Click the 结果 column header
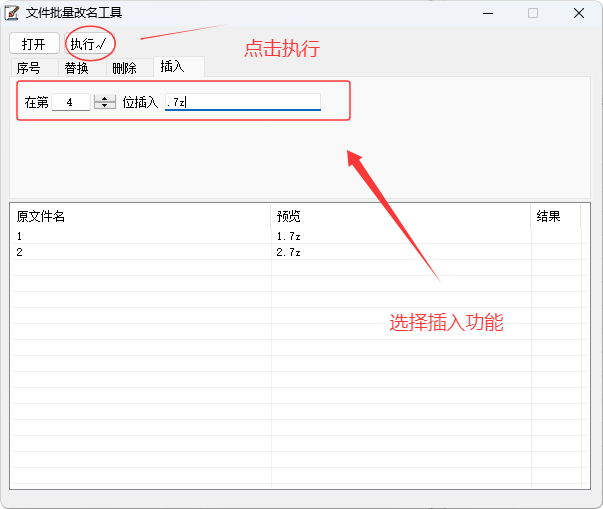The width and height of the screenshot is (603, 509). click(x=556, y=216)
